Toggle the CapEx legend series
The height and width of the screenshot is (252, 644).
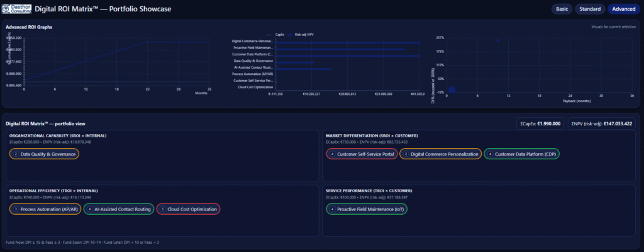pyautogui.click(x=275, y=35)
